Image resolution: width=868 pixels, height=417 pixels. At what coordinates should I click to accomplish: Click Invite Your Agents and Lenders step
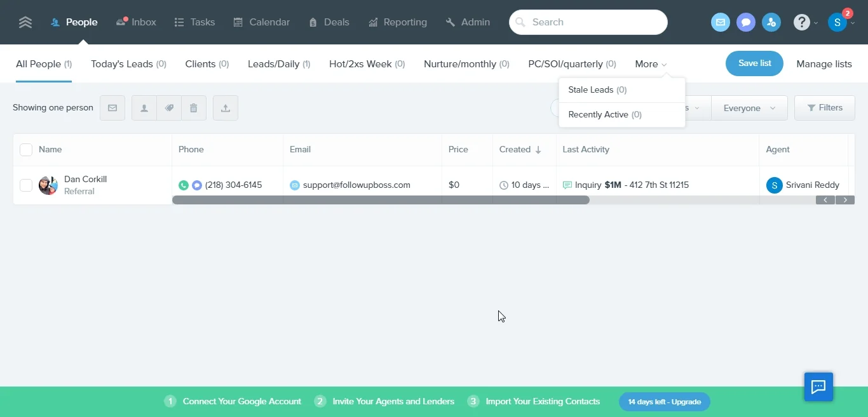[384, 402]
